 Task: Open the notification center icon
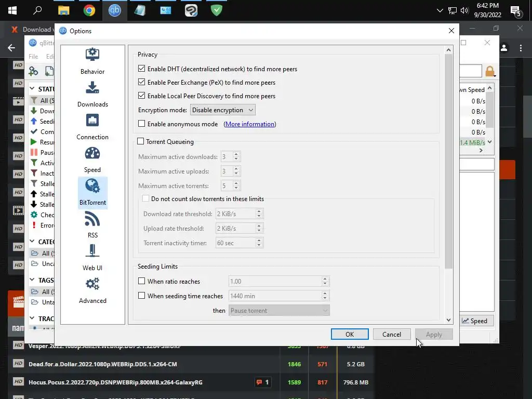click(x=516, y=11)
